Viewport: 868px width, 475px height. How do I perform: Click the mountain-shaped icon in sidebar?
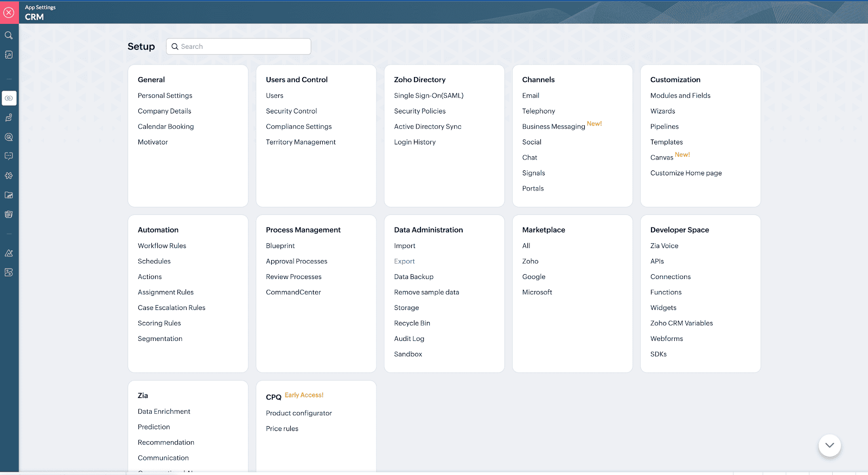[9, 254]
